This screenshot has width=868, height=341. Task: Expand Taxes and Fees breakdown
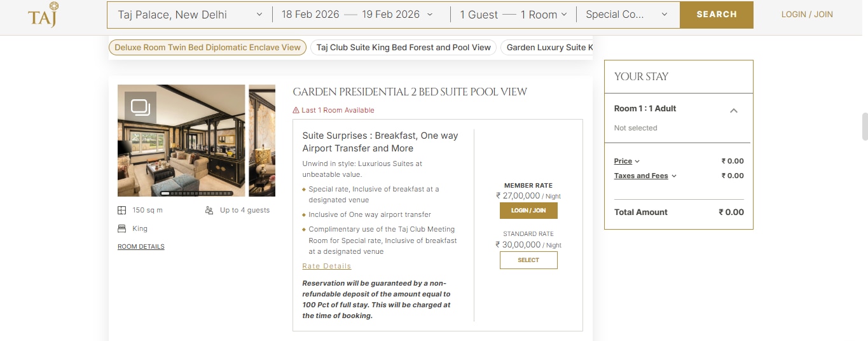click(x=645, y=176)
